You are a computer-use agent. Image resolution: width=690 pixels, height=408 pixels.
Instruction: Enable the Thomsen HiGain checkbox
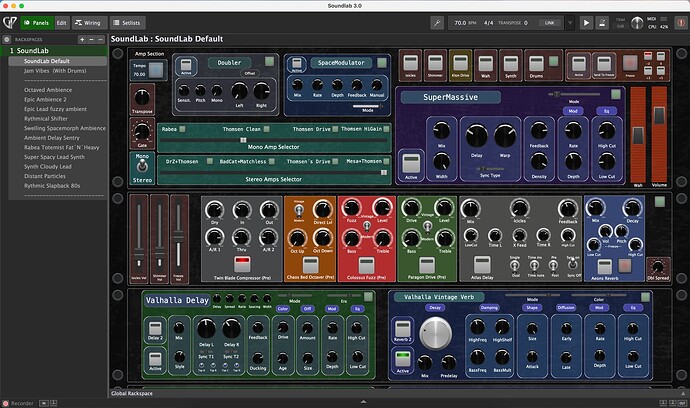[x=386, y=129]
